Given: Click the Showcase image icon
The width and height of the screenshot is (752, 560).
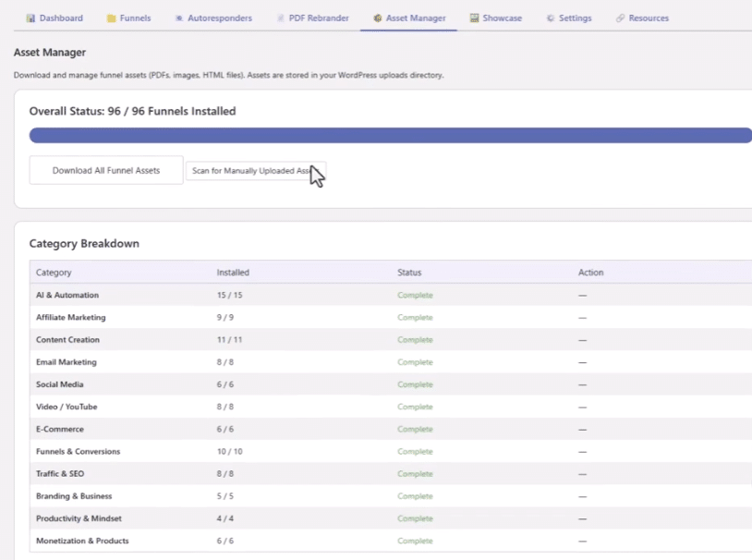Looking at the screenshot, I should [474, 18].
